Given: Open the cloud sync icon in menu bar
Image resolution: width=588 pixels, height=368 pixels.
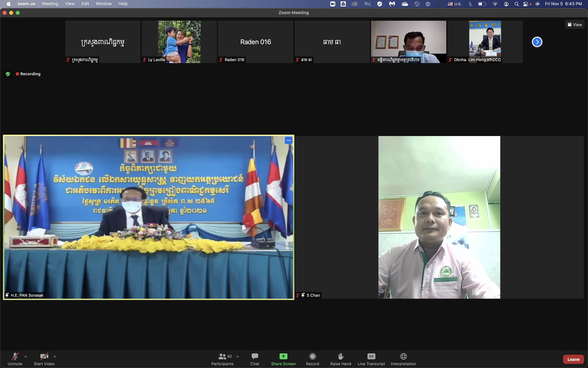Looking at the screenshot, I should click(x=405, y=4).
